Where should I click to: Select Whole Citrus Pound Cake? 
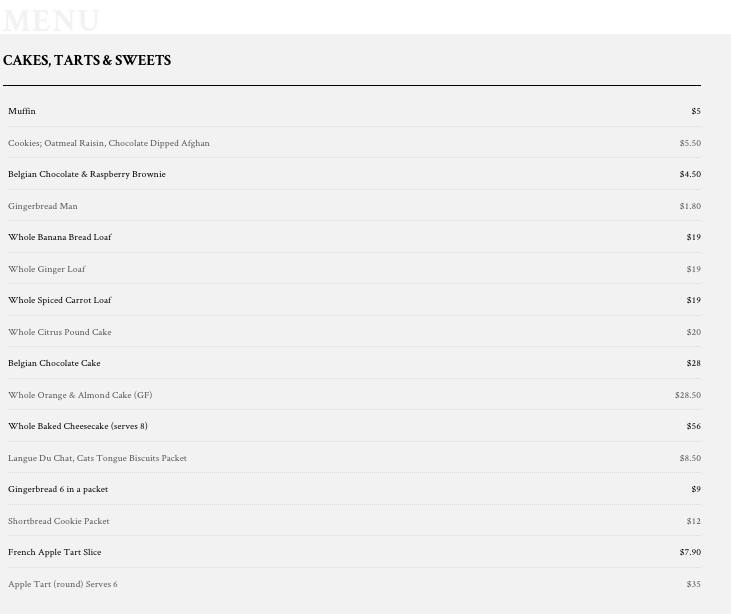60,332
